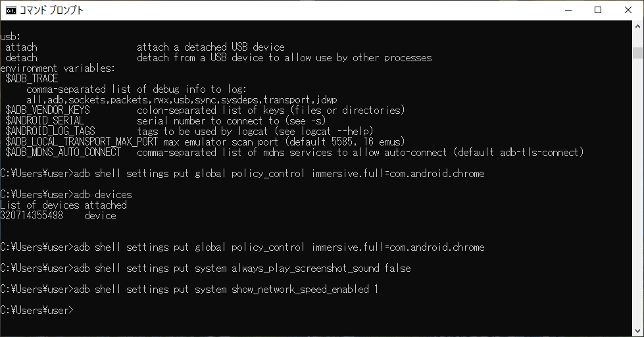Open the Command Prompt system menu icon

click(x=11, y=11)
